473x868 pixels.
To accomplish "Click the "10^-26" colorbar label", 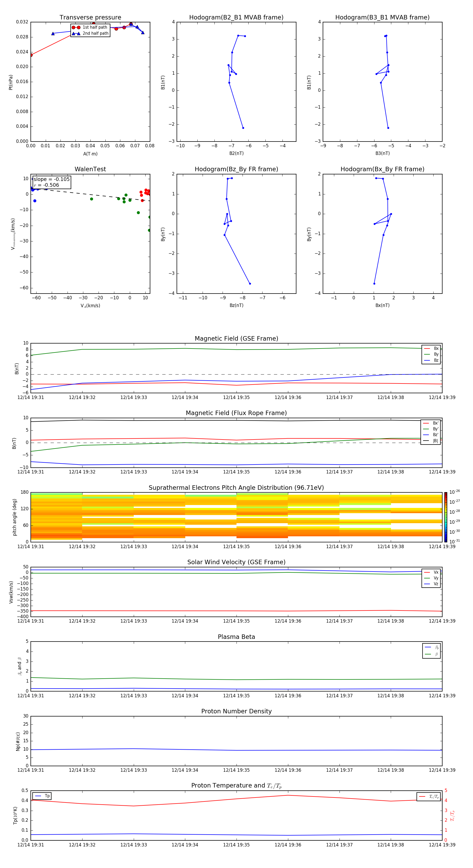I will click(455, 492).
